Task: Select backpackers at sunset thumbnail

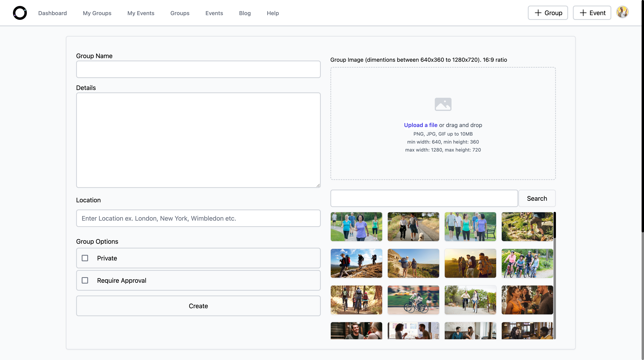Action: point(470,263)
